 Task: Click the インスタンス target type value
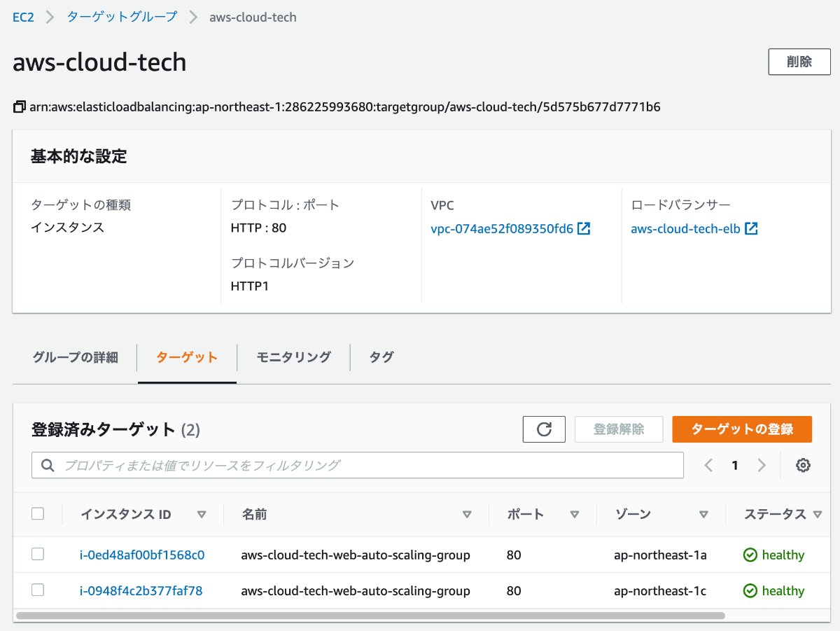click(x=67, y=228)
